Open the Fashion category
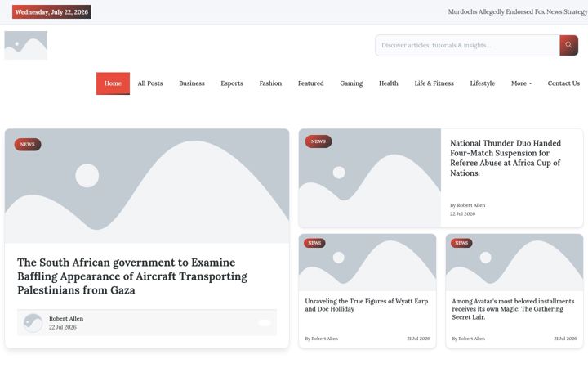The image size is (588, 368). [x=270, y=83]
